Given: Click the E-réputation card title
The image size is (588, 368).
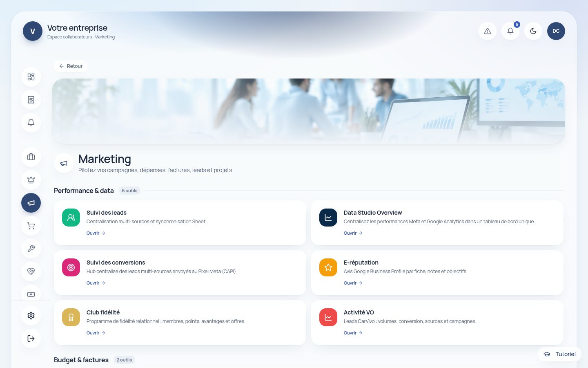Looking at the screenshot, I should [361, 263].
